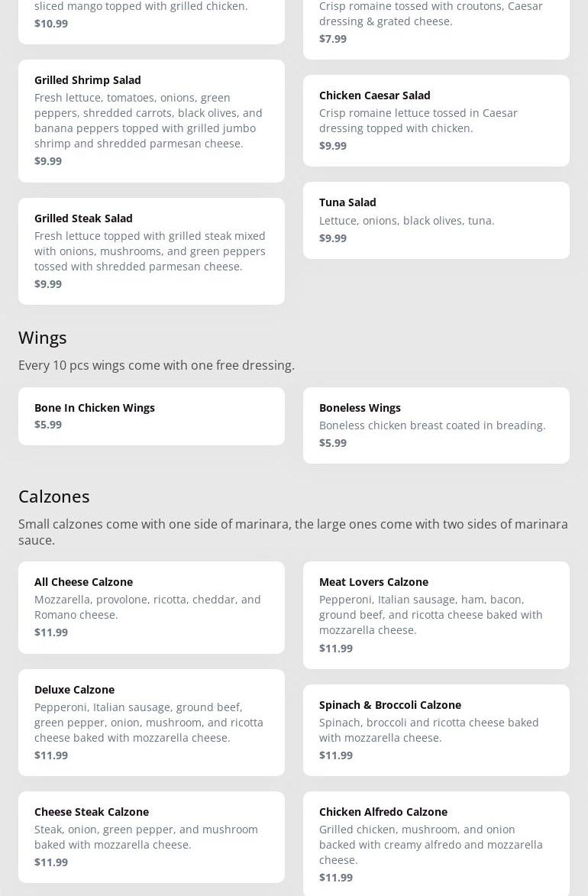Click the $5.99 price under Boneless Wings

click(333, 443)
